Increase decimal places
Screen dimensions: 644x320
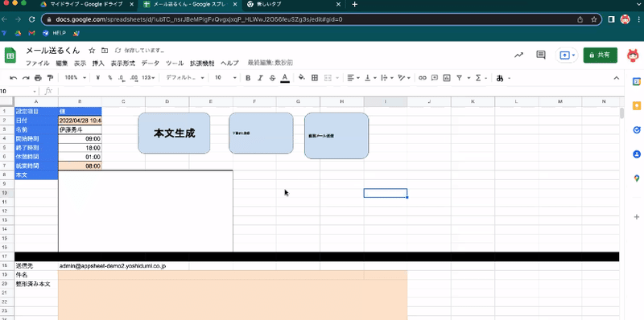tap(134, 78)
